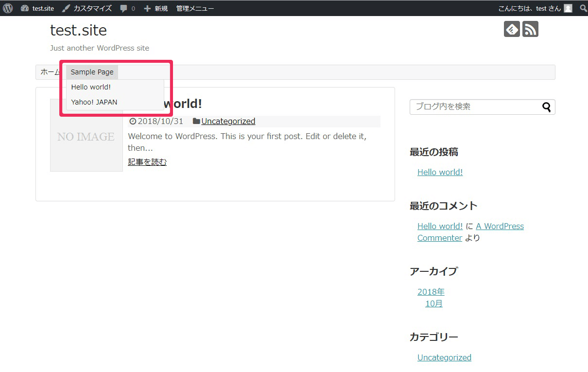Click the Feedly follow icon
Screen dimensions: 588x372
pos(512,29)
